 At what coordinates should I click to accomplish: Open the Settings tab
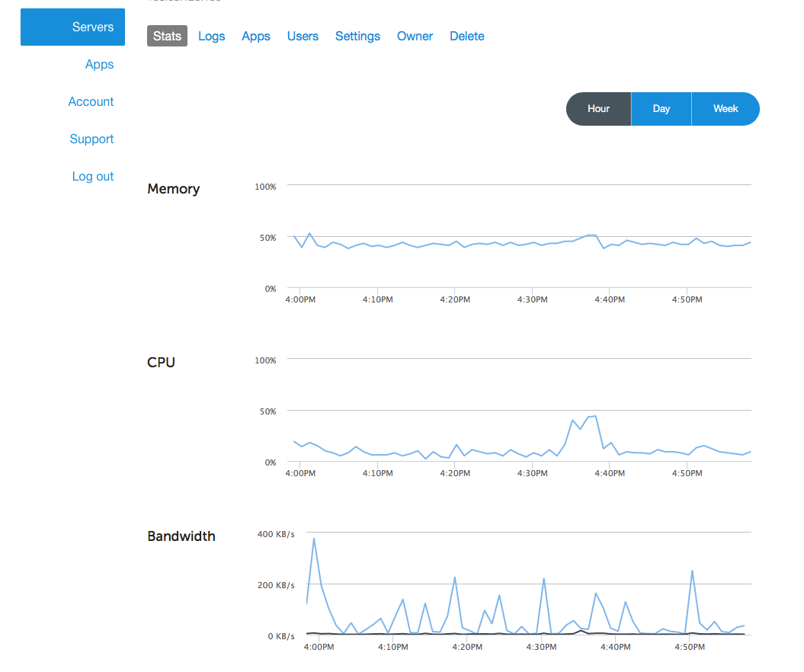[x=358, y=36]
